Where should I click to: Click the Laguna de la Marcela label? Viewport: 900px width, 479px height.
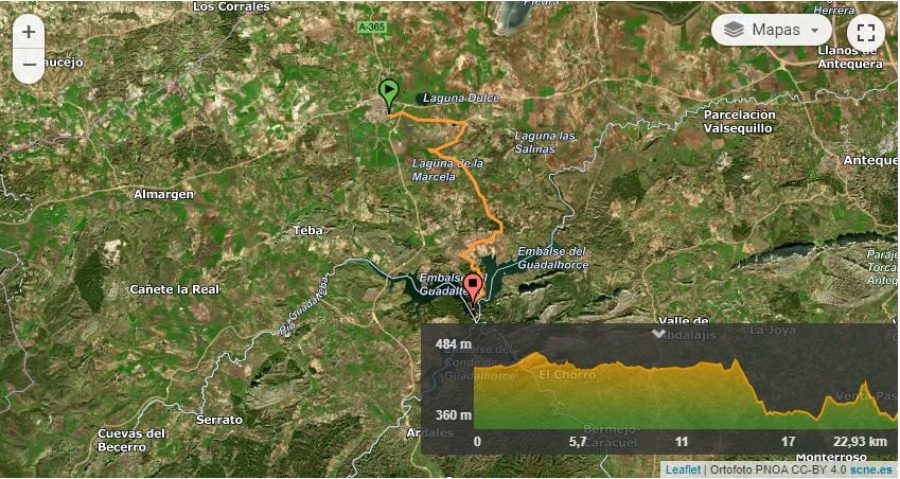(448, 170)
